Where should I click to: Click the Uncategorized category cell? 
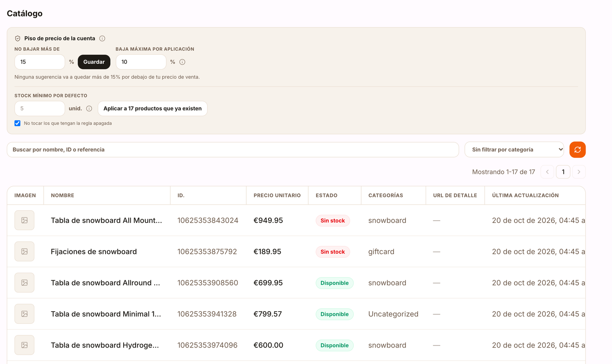[393, 314]
